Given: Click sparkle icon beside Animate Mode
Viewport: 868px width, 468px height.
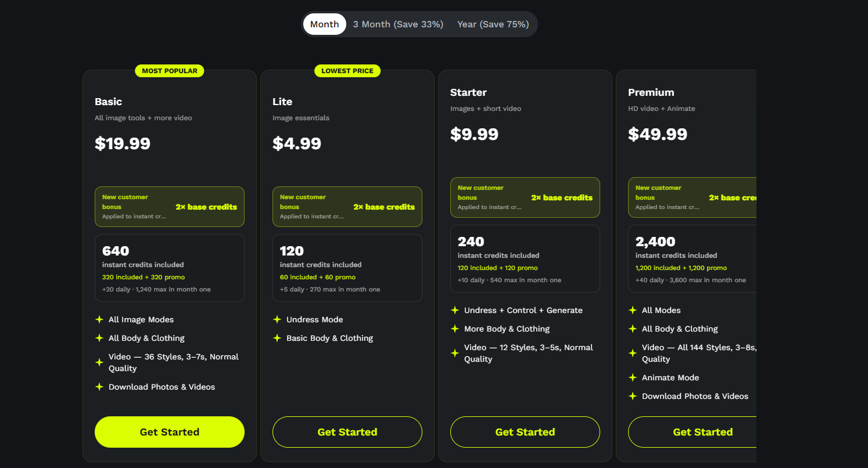Looking at the screenshot, I should (633, 377).
